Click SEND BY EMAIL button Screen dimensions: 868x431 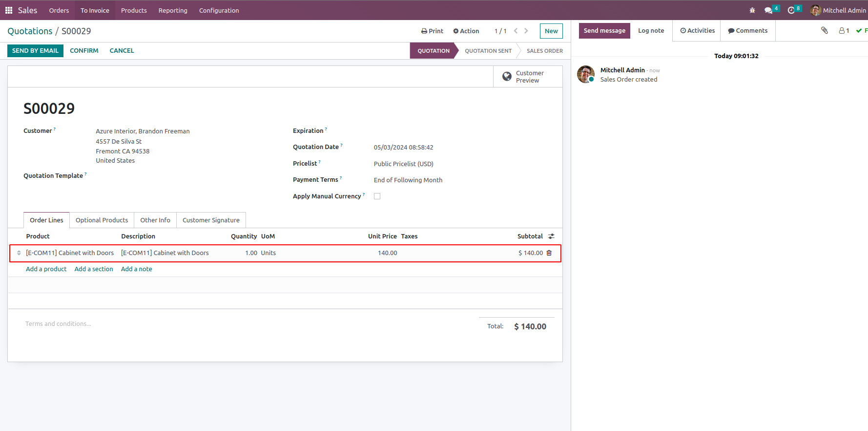tap(35, 51)
